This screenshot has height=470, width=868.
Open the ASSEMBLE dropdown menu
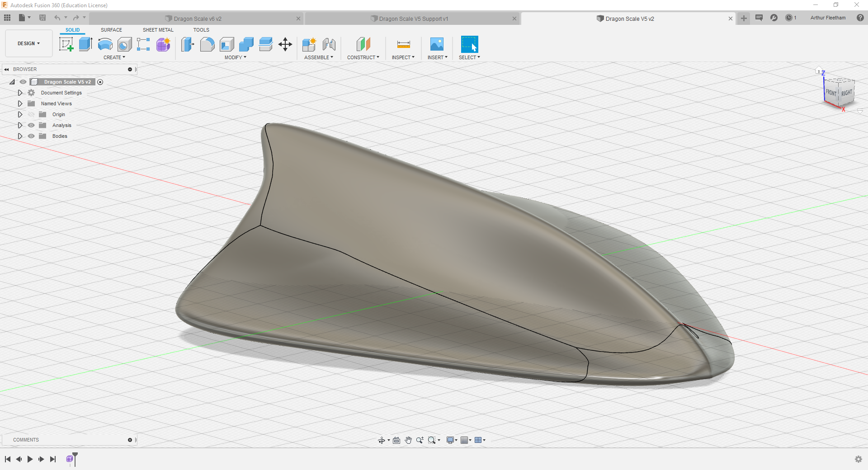319,57
